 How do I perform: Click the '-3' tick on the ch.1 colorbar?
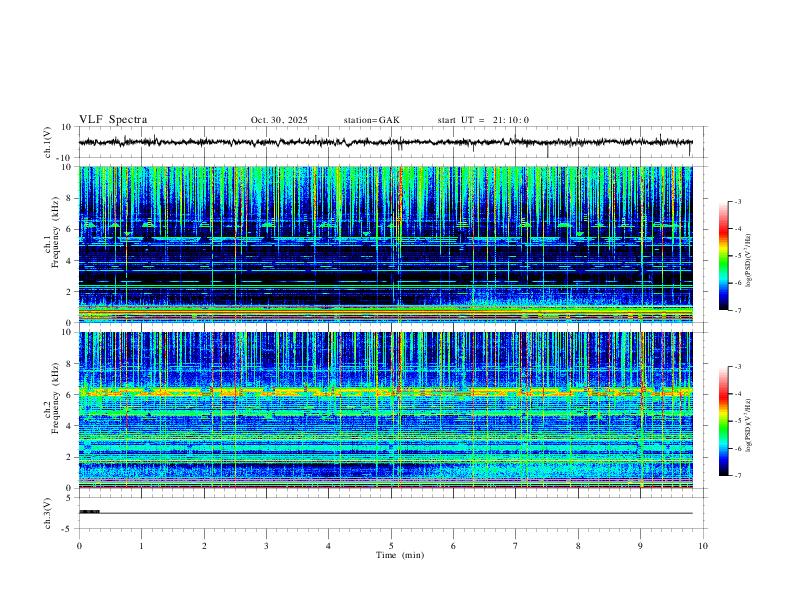click(x=738, y=201)
